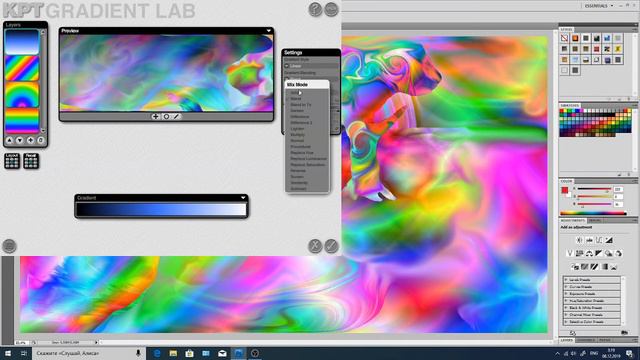The height and width of the screenshot is (360, 640).
Task: Click the R slider in Color panel
Action: (594, 189)
